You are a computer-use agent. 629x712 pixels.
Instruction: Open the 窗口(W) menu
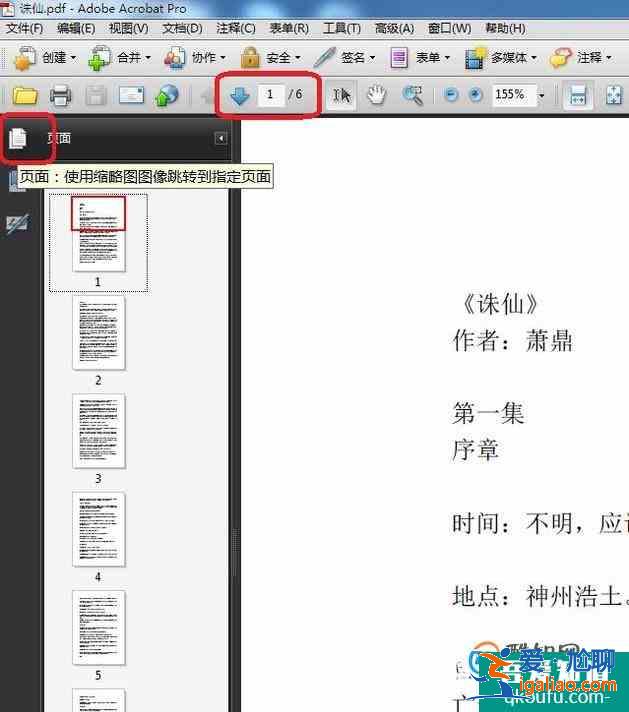click(x=449, y=29)
